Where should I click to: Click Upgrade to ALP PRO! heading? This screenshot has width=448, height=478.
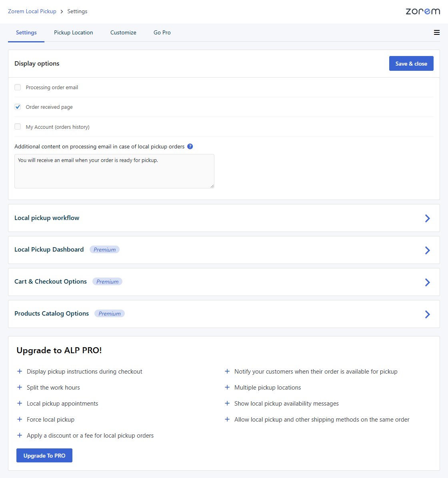coord(59,350)
